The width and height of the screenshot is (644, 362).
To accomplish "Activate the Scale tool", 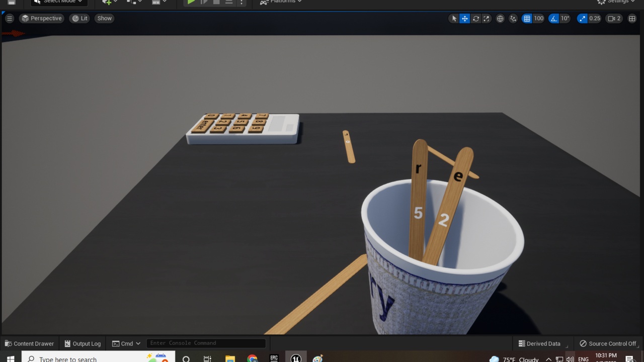I will coord(487,19).
